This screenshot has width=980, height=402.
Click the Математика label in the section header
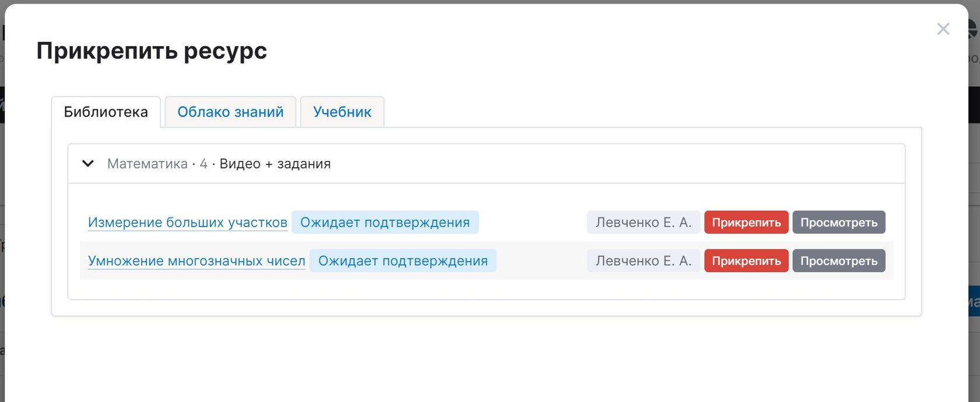pos(147,164)
